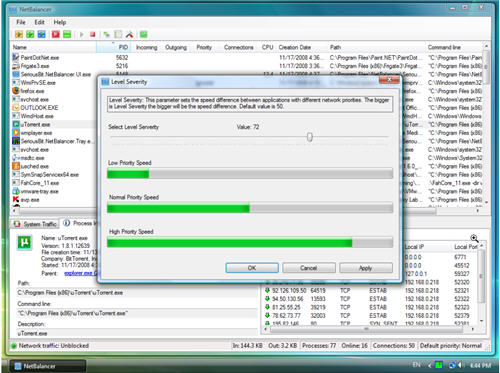Click the connection row 92.126.109.50
Image resolution: width=500 pixels, height=373 pixels.
[x=370, y=290]
